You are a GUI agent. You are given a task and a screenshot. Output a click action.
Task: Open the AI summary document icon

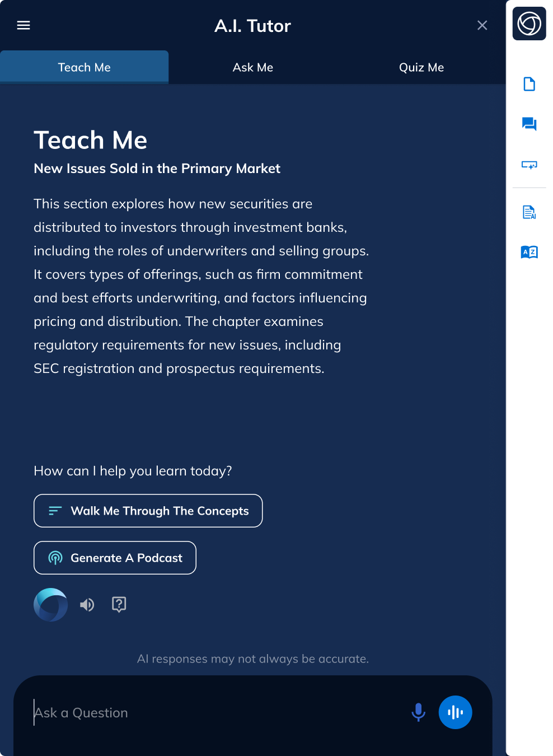tap(529, 212)
